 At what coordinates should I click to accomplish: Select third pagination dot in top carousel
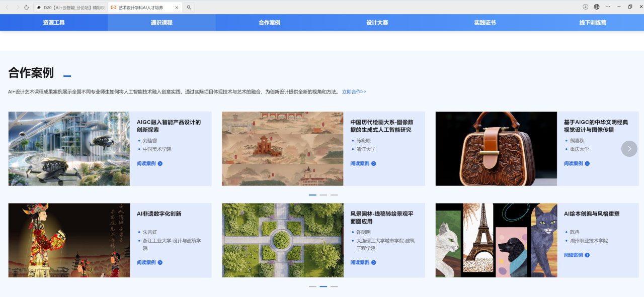334,194
